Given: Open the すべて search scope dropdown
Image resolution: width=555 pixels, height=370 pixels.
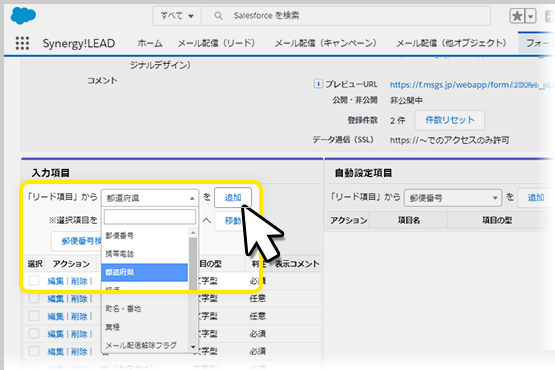Looking at the screenshot, I should click(177, 16).
